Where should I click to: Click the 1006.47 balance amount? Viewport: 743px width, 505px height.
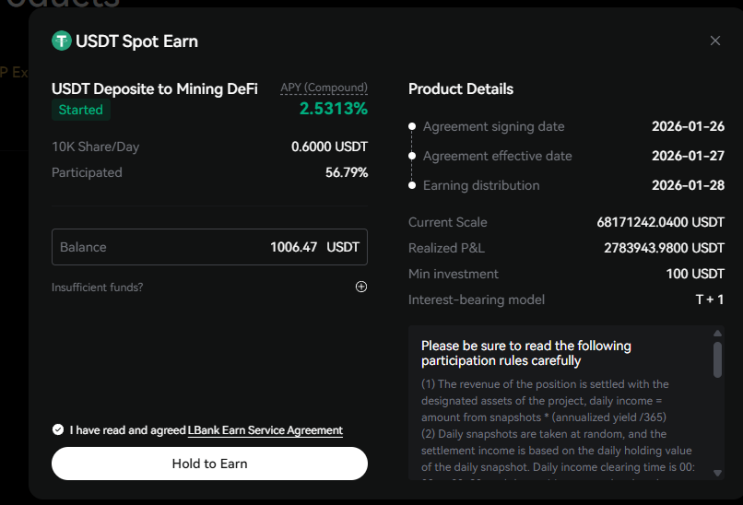293,247
